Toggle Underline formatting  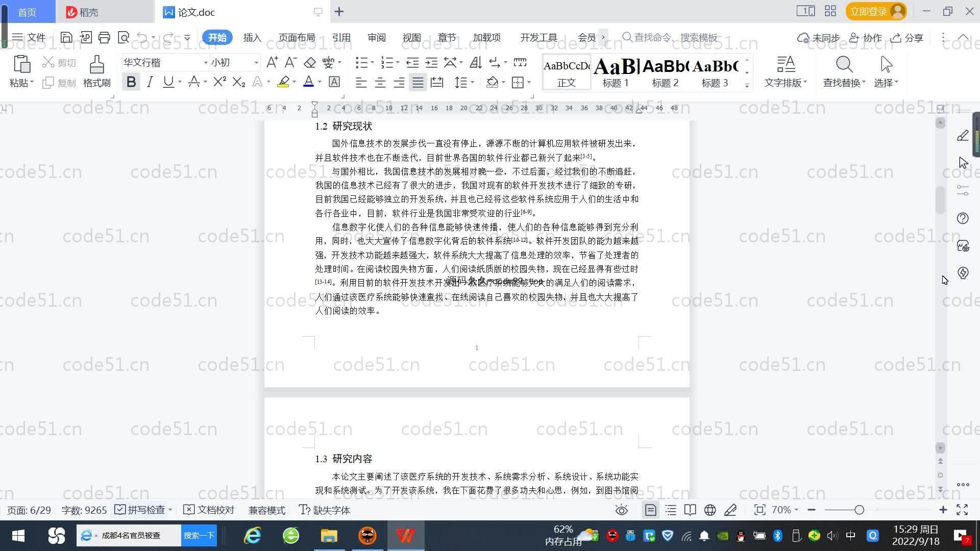(168, 82)
